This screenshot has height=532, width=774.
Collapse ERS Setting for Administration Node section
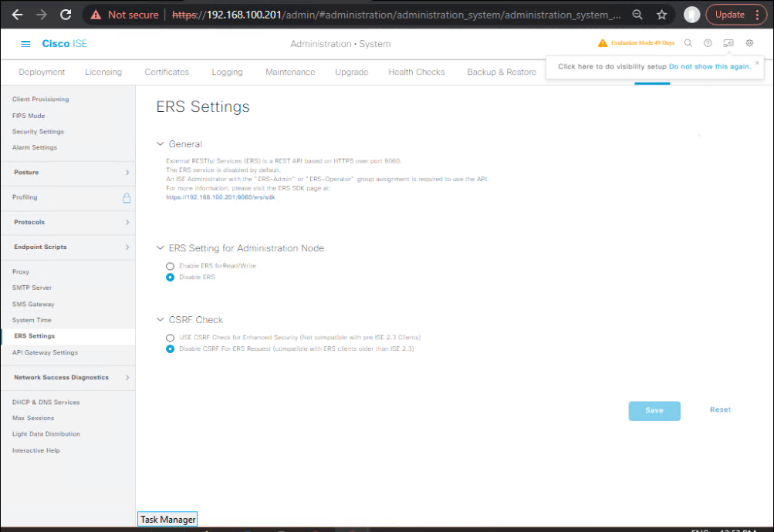pos(160,248)
